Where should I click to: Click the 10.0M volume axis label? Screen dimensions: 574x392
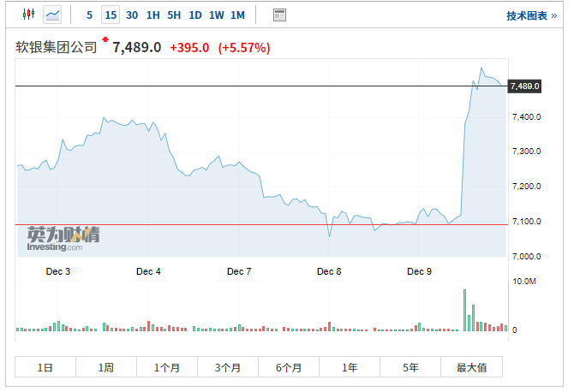(x=524, y=282)
